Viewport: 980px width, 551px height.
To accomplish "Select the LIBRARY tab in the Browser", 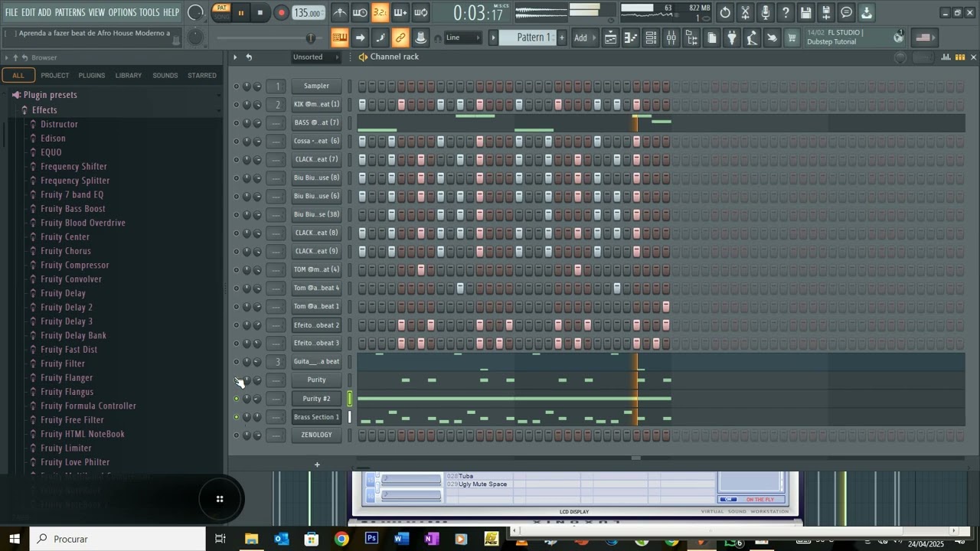I will click(x=129, y=75).
